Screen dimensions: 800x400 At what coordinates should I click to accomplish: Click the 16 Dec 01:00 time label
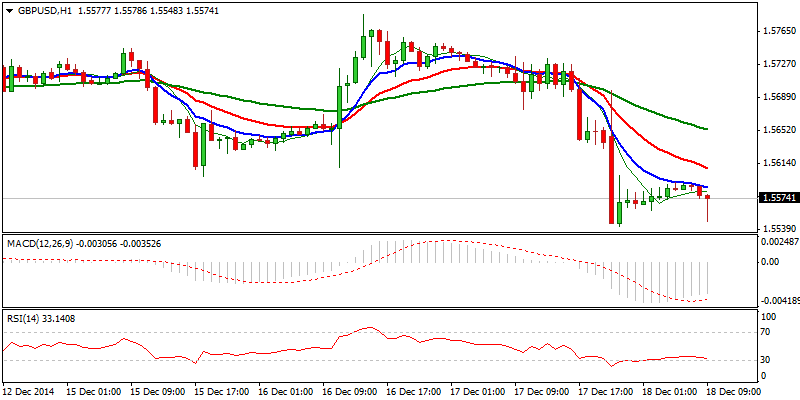(285, 391)
